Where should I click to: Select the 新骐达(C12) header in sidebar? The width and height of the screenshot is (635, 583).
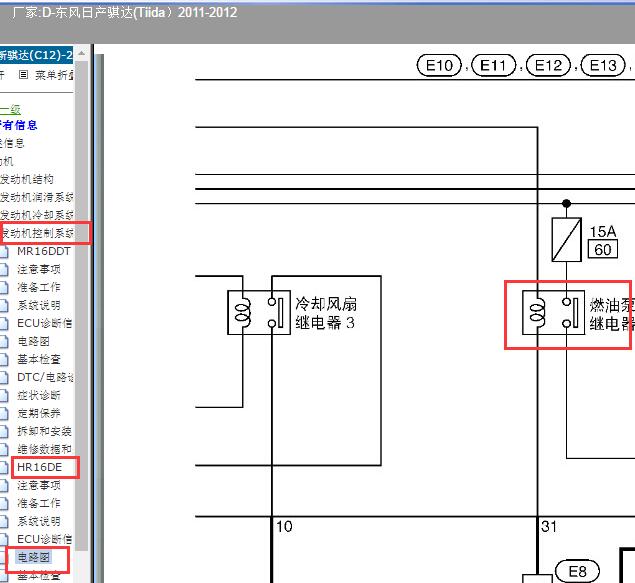36,55
